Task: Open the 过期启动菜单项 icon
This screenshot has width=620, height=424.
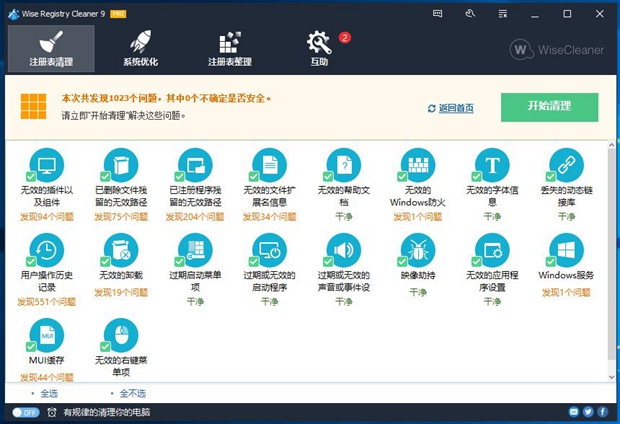Action: coord(195,250)
